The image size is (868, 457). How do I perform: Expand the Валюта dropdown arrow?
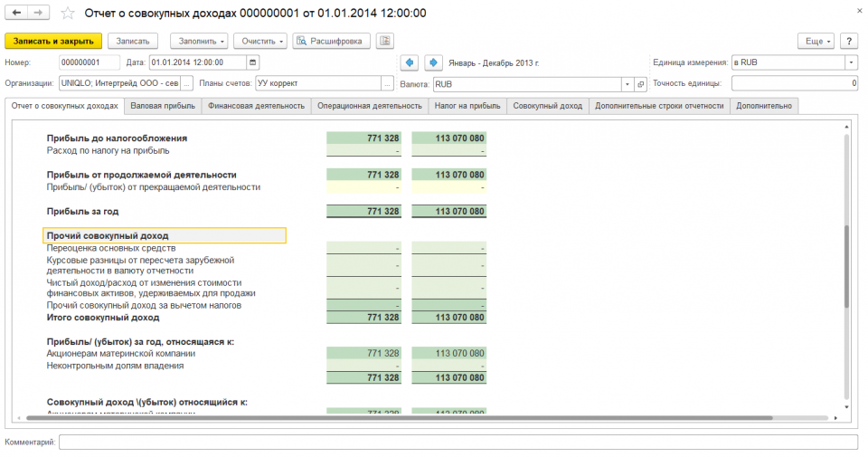point(627,84)
